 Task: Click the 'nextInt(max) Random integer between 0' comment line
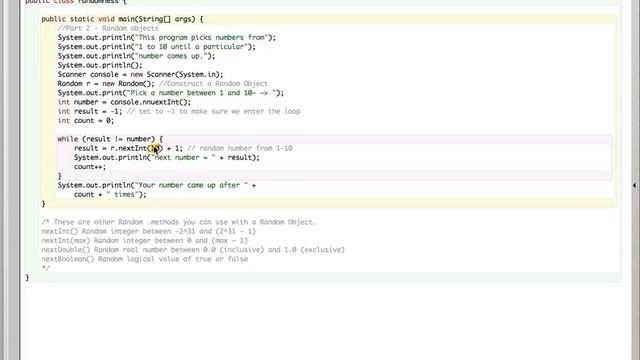[144, 241]
